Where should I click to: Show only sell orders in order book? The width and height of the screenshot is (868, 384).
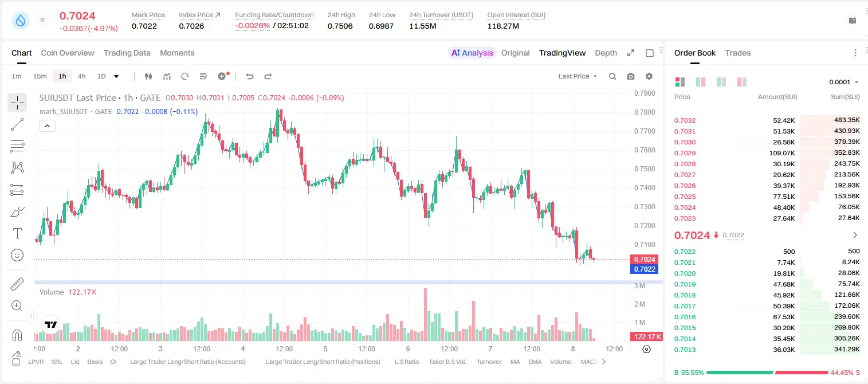click(742, 82)
